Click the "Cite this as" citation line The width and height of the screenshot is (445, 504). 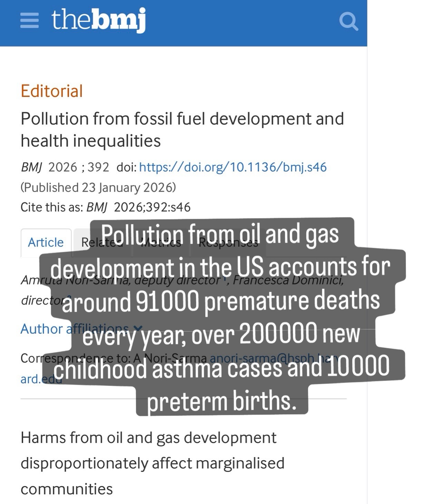coord(105,207)
